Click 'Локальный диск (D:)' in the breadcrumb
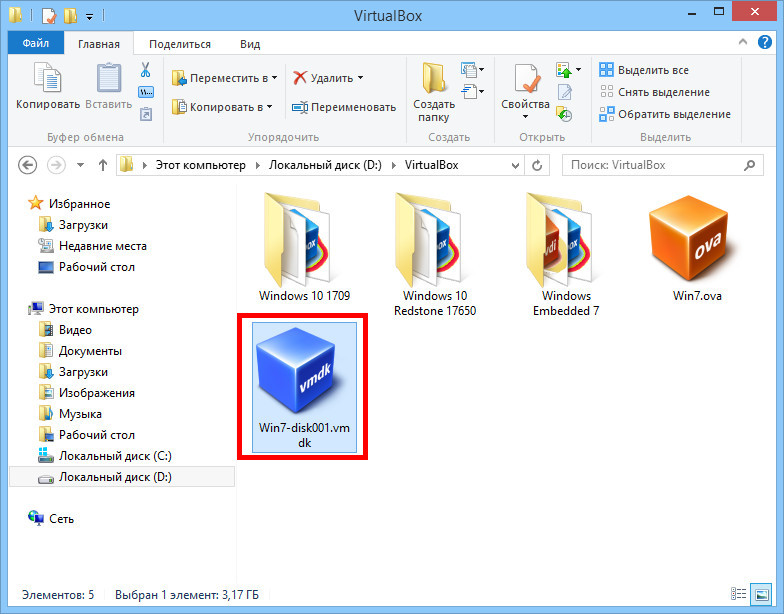The image size is (784, 614). click(x=325, y=165)
